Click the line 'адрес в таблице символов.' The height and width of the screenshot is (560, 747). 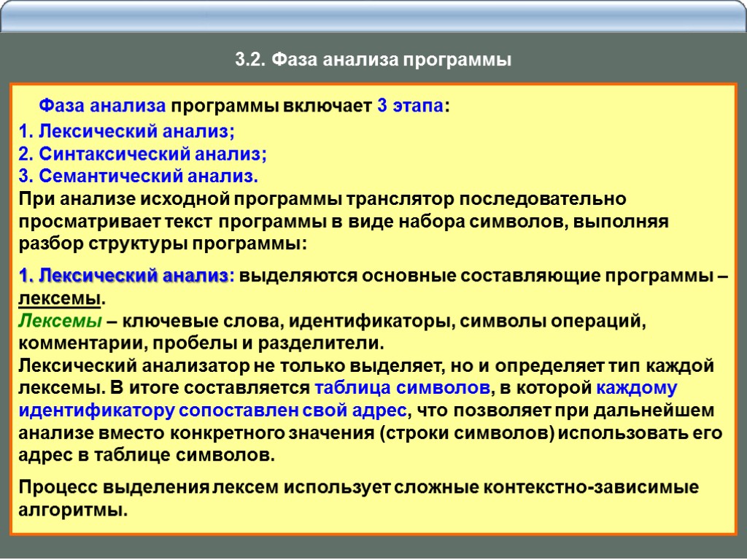coord(147,455)
